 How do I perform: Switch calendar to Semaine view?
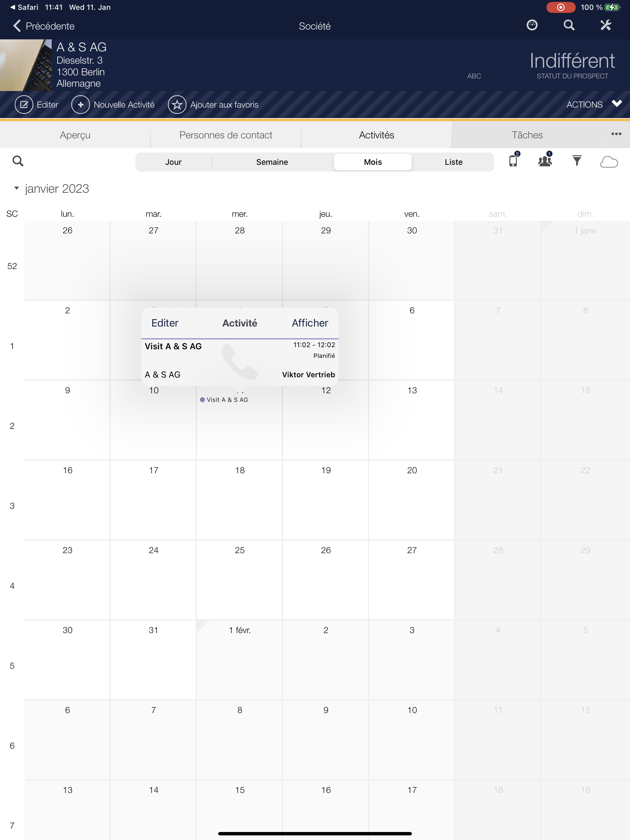pyautogui.click(x=272, y=162)
